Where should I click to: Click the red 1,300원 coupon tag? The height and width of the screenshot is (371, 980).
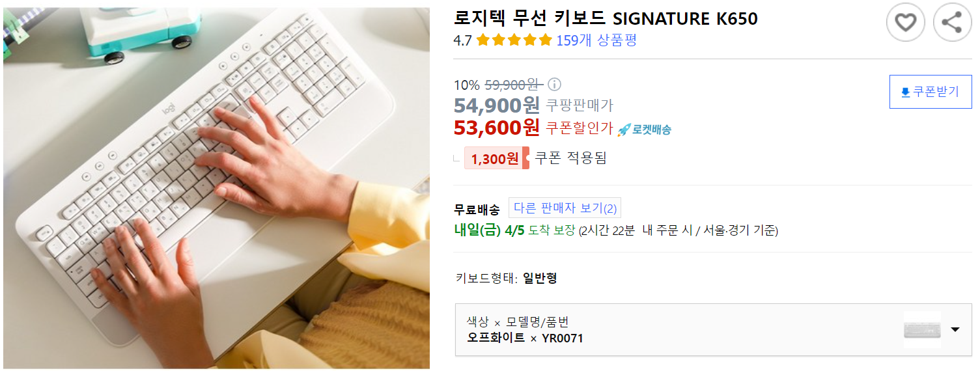point(496,158)
